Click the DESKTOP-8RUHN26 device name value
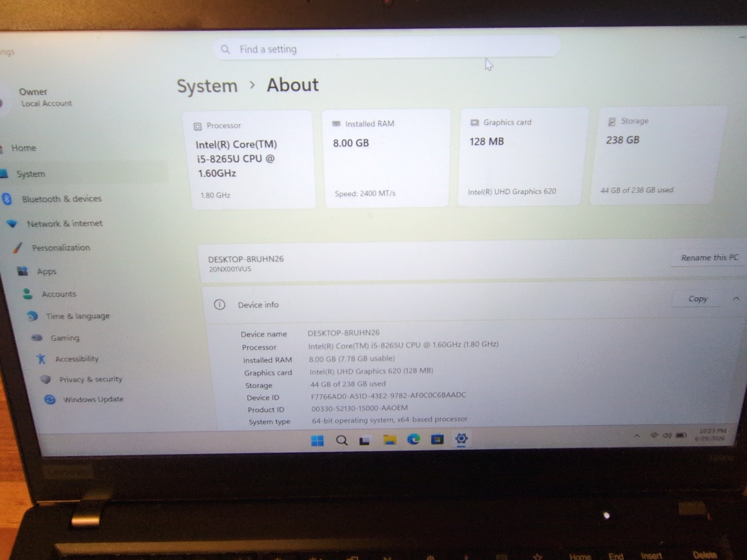 point(344,333)
